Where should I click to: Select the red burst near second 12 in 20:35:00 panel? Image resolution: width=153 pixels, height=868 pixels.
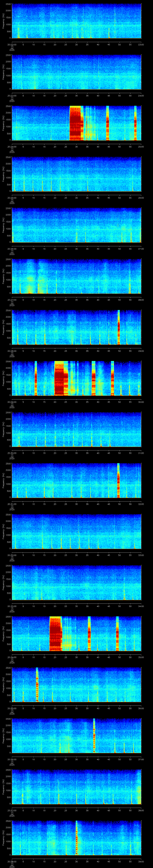click(x=37, y=685)
